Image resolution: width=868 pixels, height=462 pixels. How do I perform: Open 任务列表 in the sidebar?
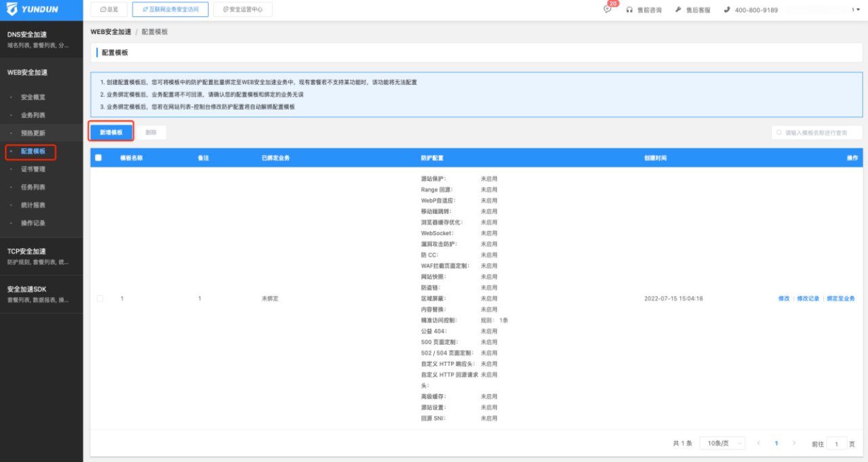[33, 187]
